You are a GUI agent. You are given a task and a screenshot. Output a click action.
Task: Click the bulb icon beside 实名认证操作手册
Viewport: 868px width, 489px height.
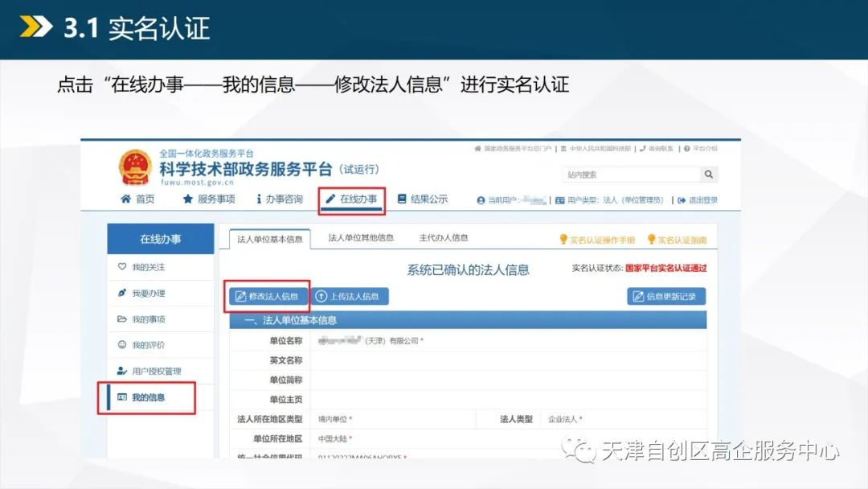point(563,239)
